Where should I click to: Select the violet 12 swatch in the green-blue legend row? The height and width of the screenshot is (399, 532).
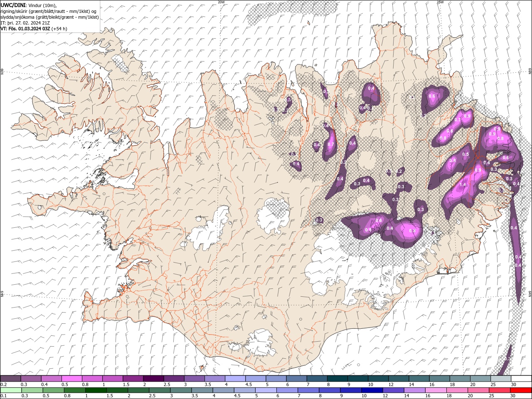click(393, 390)
